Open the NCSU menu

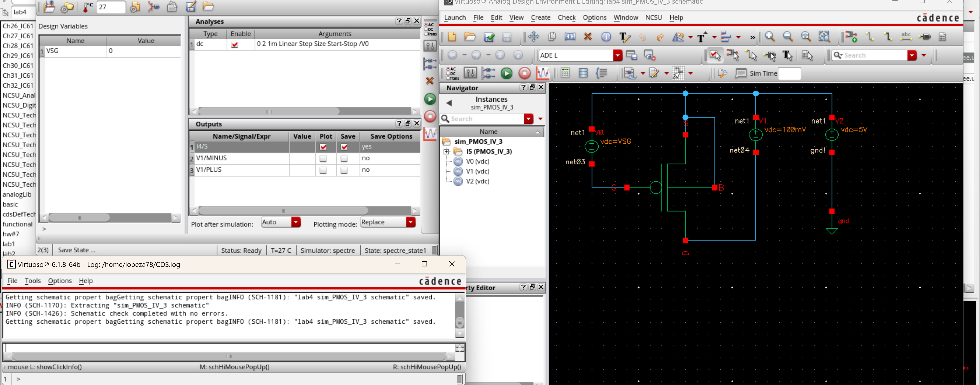click(x=653, y=18)
